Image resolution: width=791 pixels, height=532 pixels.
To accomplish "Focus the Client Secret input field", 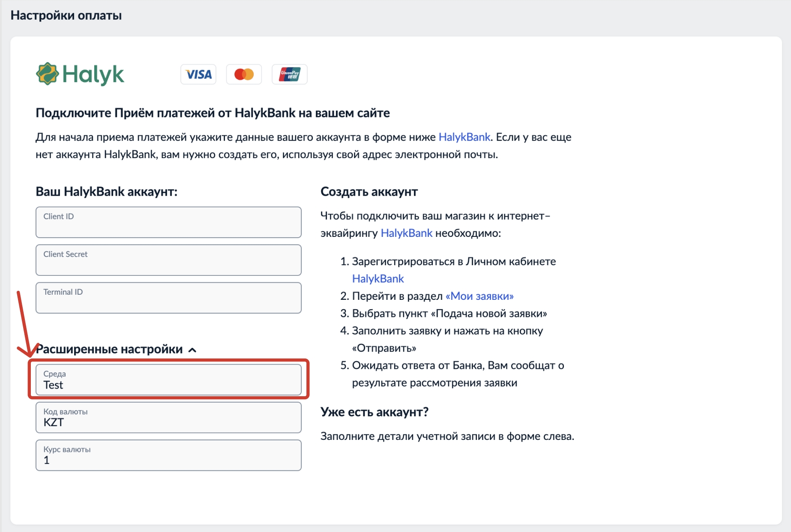I will pos(168,260).
